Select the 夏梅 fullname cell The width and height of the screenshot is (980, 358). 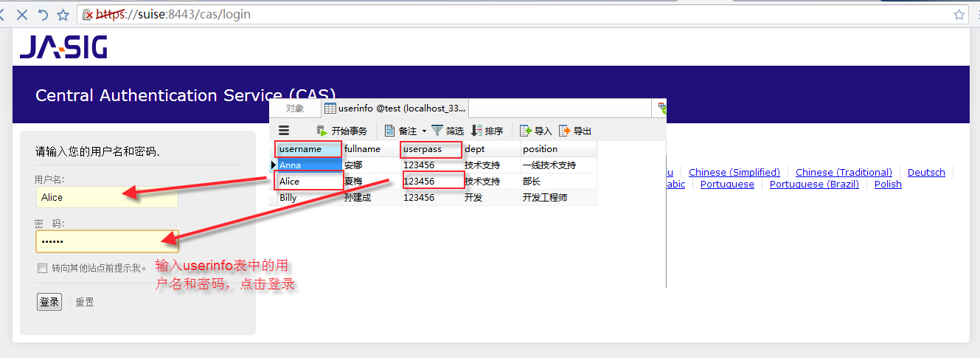coord(372,181)
